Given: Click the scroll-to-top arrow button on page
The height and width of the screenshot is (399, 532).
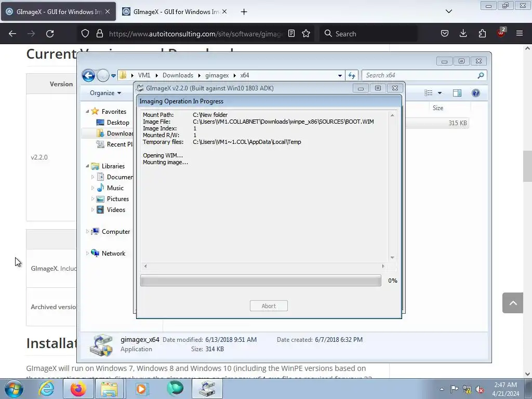Looking at the screenshot, I should (513, 303).
